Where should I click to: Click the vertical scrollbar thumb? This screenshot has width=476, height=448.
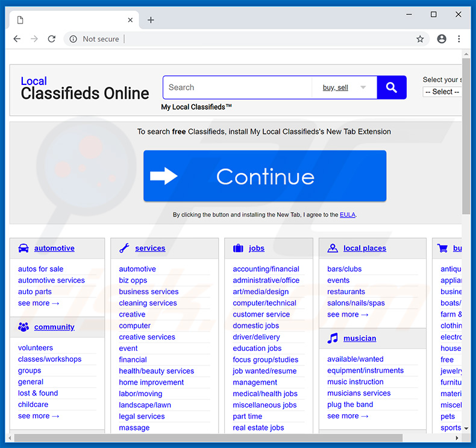tap(466, 136)
